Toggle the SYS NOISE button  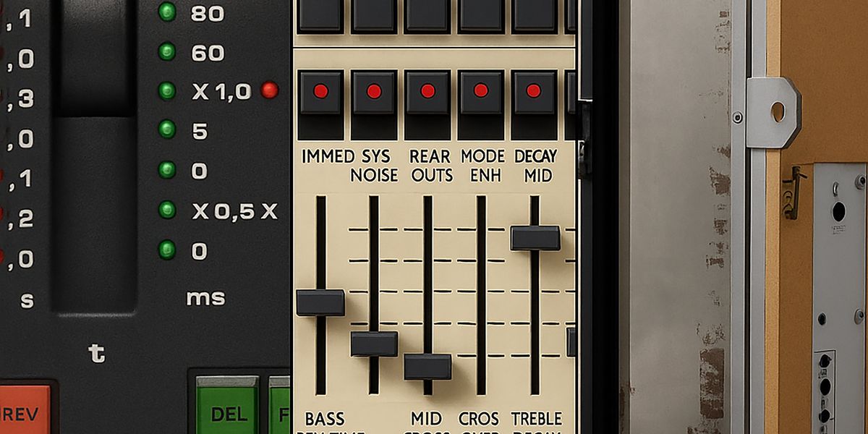point(374,92)
